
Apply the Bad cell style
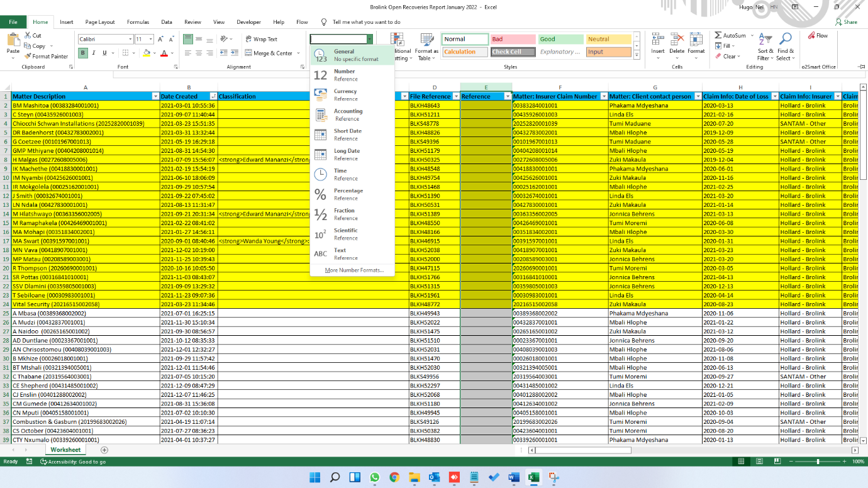pos(513,39)
